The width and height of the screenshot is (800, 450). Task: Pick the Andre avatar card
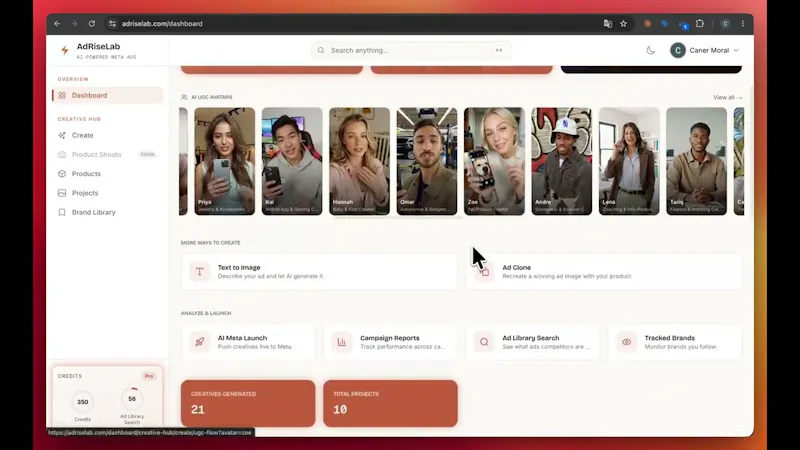pyautogui.click(x=562, y=161)
